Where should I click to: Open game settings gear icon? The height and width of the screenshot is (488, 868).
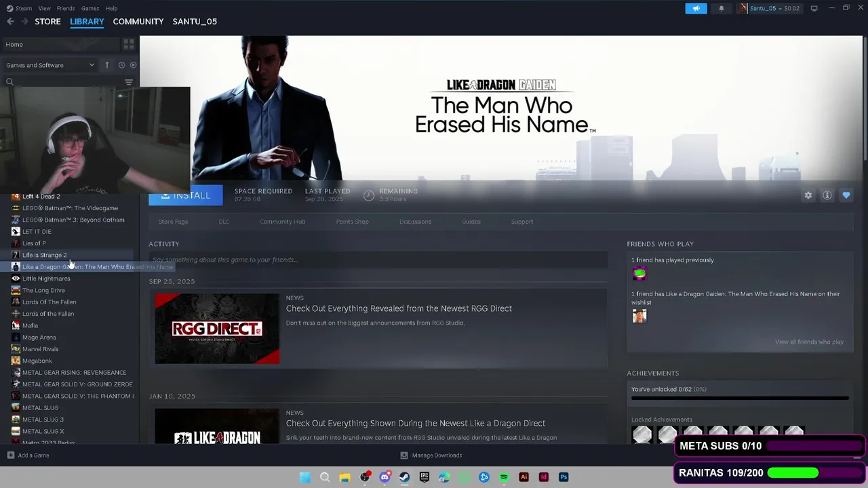click(x=808, y=195)
